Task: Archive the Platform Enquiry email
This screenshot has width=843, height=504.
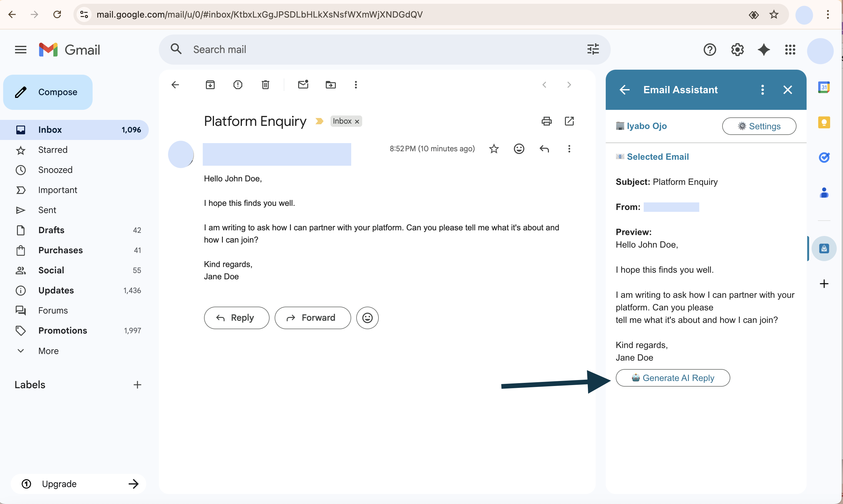Action: pyautogui.click(x=210, y=84)
